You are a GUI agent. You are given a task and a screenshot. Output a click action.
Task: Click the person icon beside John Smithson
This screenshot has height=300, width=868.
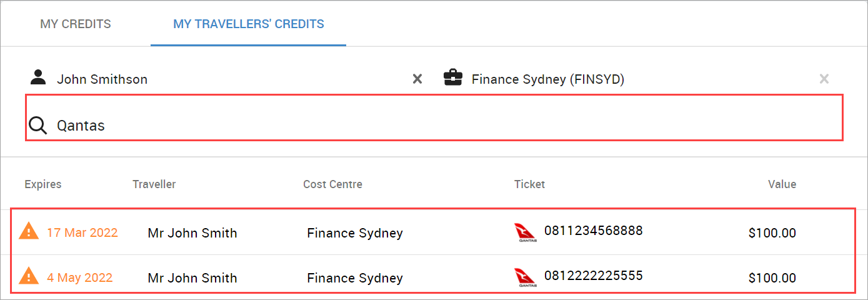(38, 77)
